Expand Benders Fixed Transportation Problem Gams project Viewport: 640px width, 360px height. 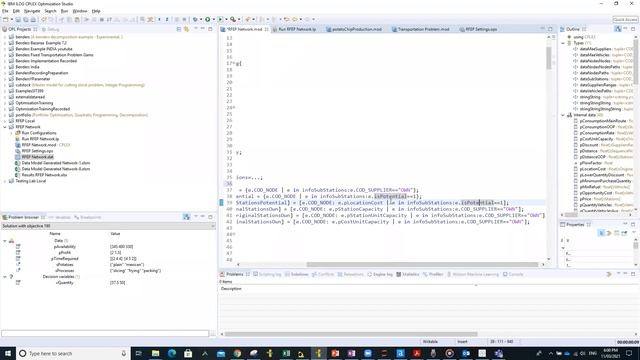click(5, 55)
